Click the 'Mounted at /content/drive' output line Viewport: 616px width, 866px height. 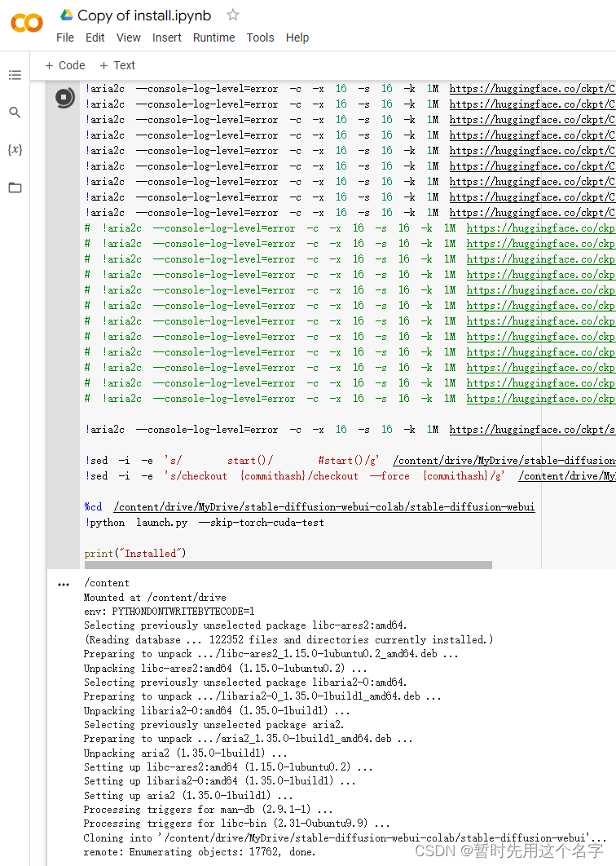coord(155,598)
